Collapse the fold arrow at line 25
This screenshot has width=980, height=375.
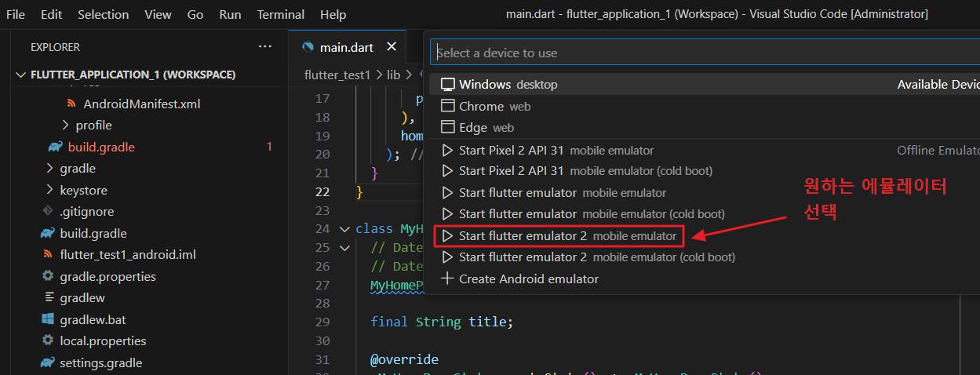tap(344, 248)
